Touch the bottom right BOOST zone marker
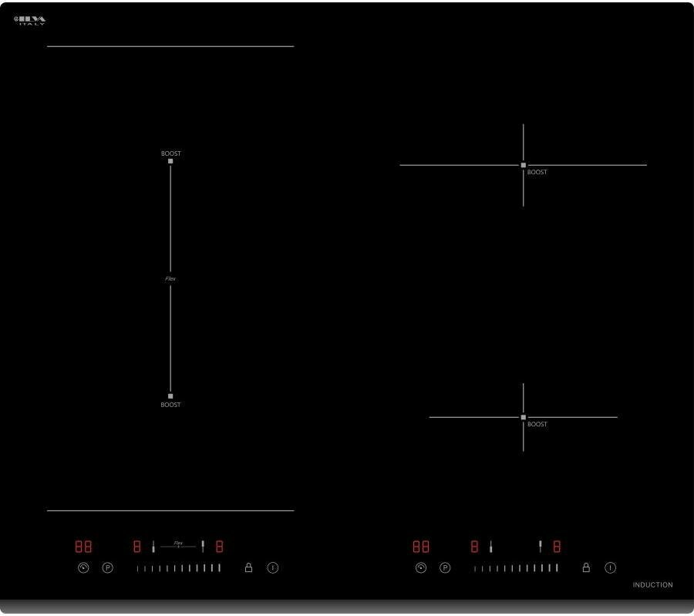The width and height of the screenshot is (694, 616). click(524, 417)
